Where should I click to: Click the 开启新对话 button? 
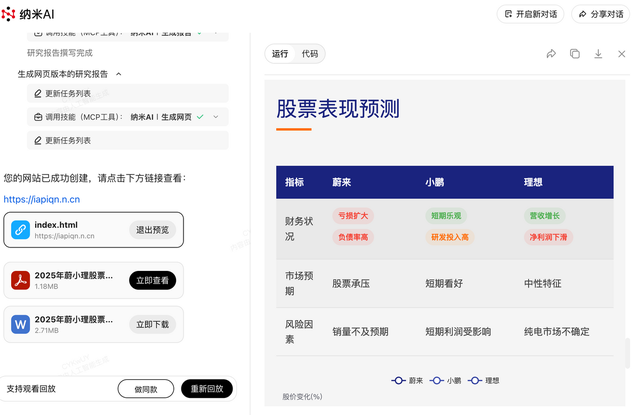[x=531, y=14]
